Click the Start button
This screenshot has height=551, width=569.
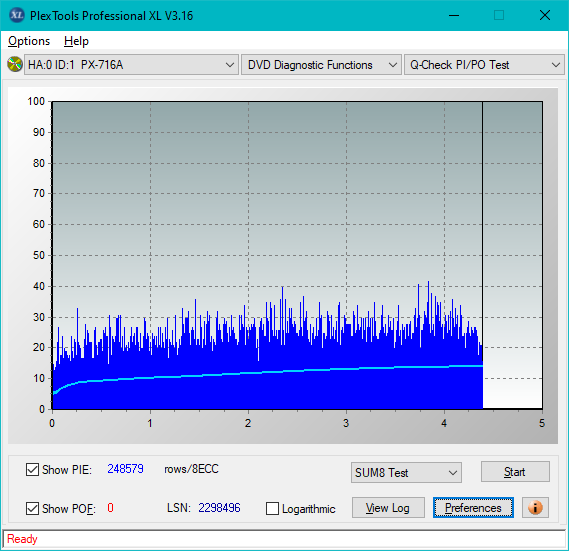[515, 472]
